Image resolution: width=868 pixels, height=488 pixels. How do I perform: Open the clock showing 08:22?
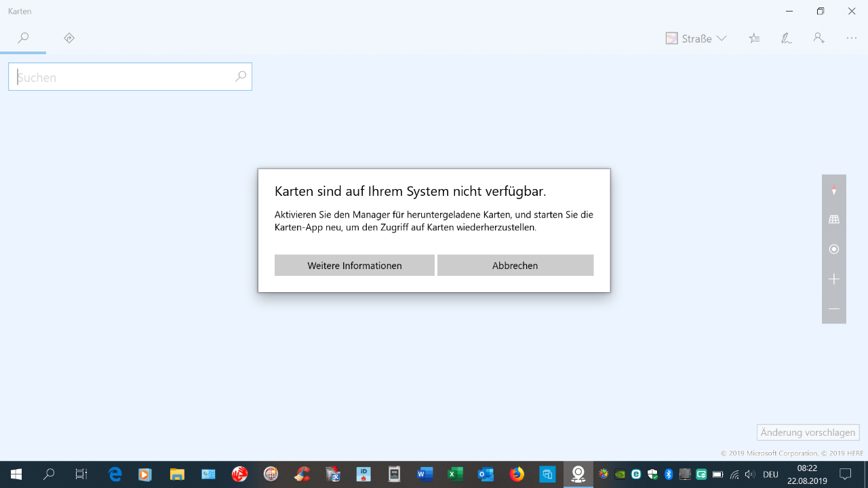pyautogui.click(x=807, y=474)
